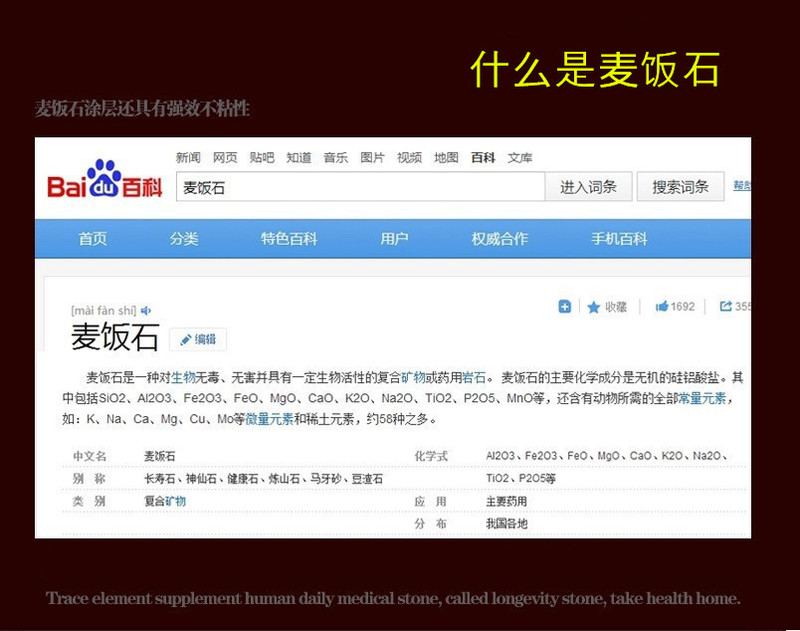This screenshot has width=800, height=631.
Task: Click the share icon next to 355
Action: pos(725,306)
